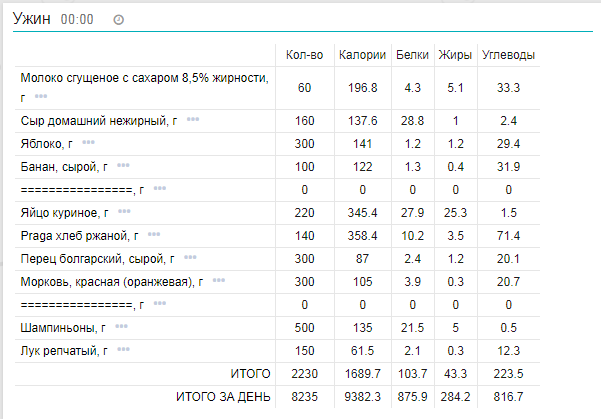
Task: Click the Калории column header
Action: (361, 55)
